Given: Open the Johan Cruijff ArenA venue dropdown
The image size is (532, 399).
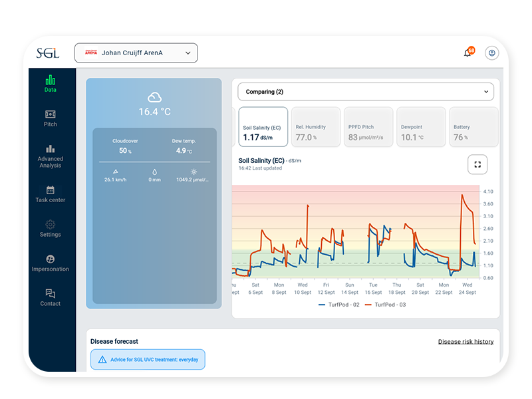Looking at the screenshot, I should coord(136,53).
